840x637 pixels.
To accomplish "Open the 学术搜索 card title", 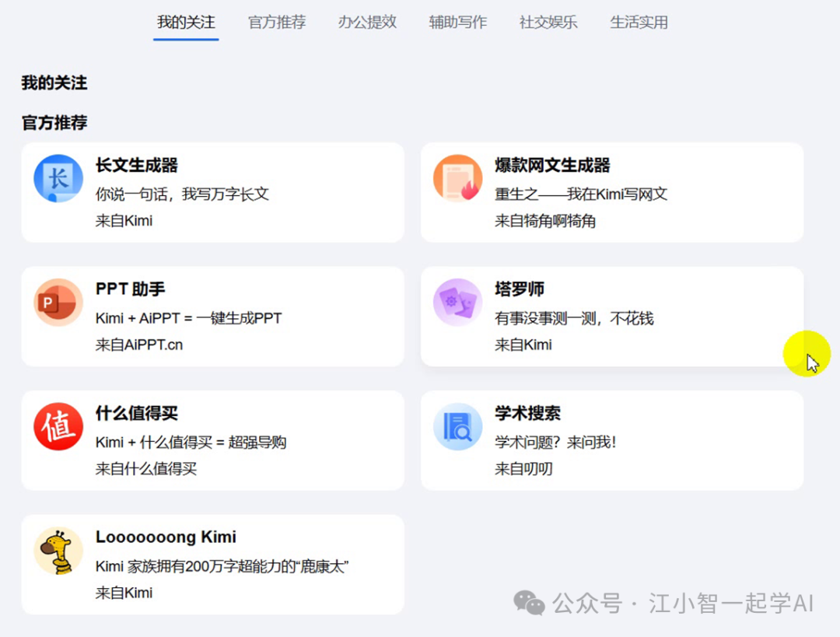I will coord(527,413).
